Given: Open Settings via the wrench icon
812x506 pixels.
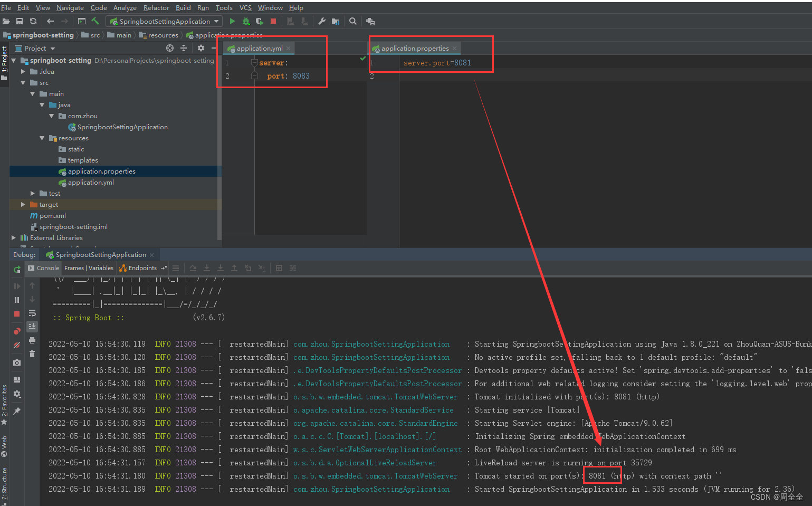Looking at the screenshot, I should click(322, 21).
